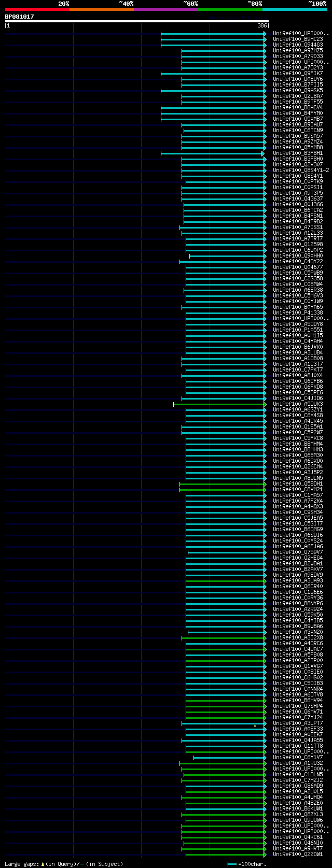
Task: Select hit label UniRef100_A2TP00
Action: click(298, 660)
